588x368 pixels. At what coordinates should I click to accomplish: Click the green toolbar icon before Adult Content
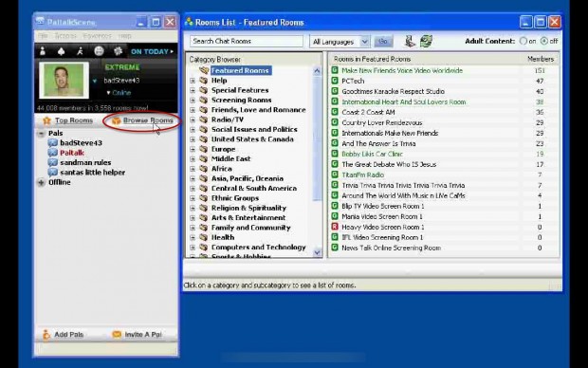[426, 41]
